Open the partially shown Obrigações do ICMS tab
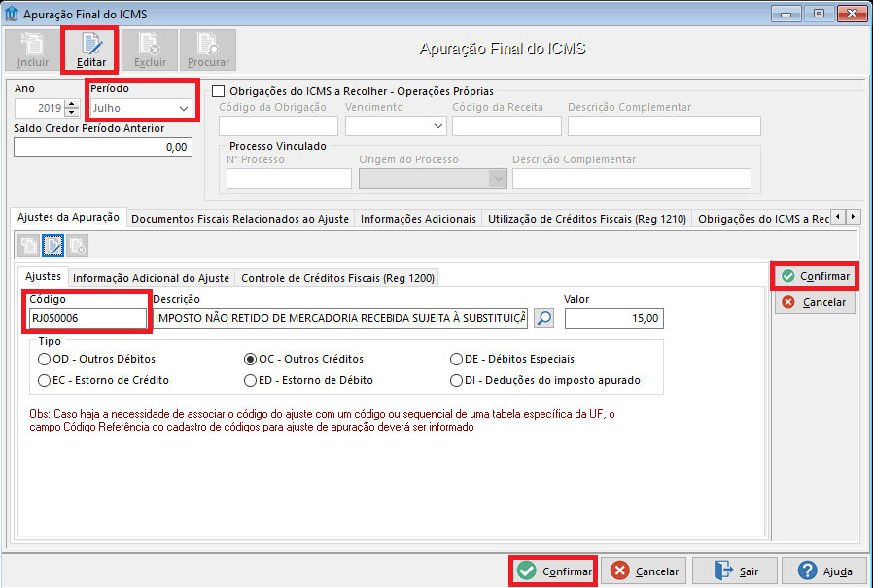 click(x=763, y=219)
